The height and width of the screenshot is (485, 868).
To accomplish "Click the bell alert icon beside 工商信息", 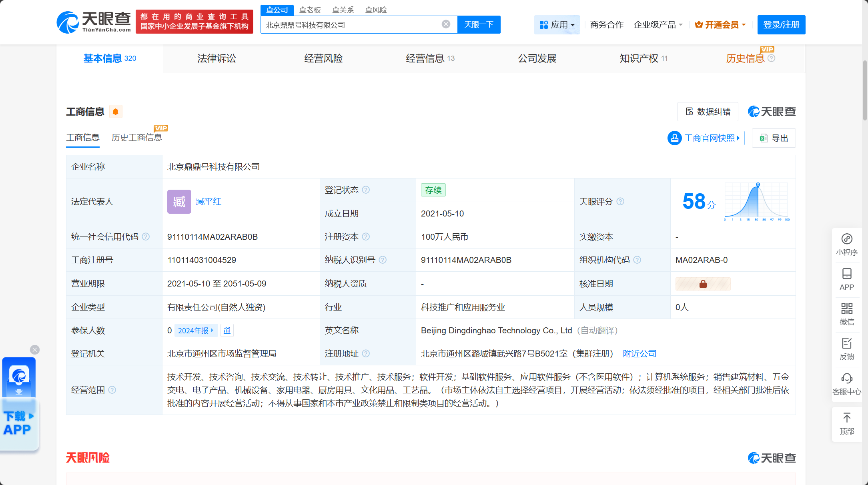I will (x=116, y=112).
